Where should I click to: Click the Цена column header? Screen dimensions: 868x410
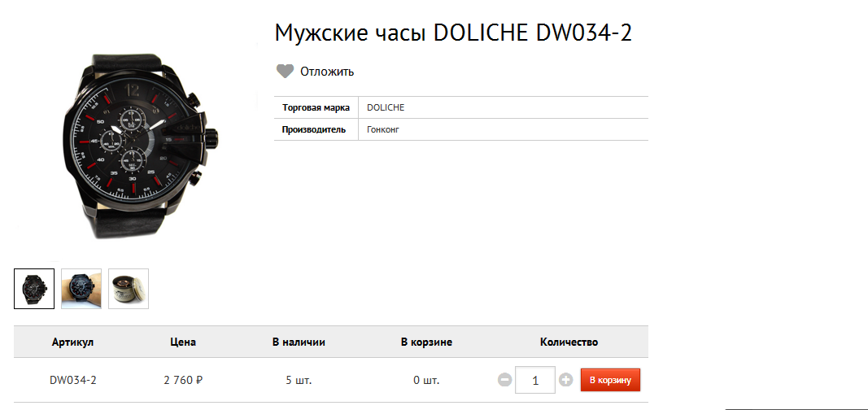183,342
